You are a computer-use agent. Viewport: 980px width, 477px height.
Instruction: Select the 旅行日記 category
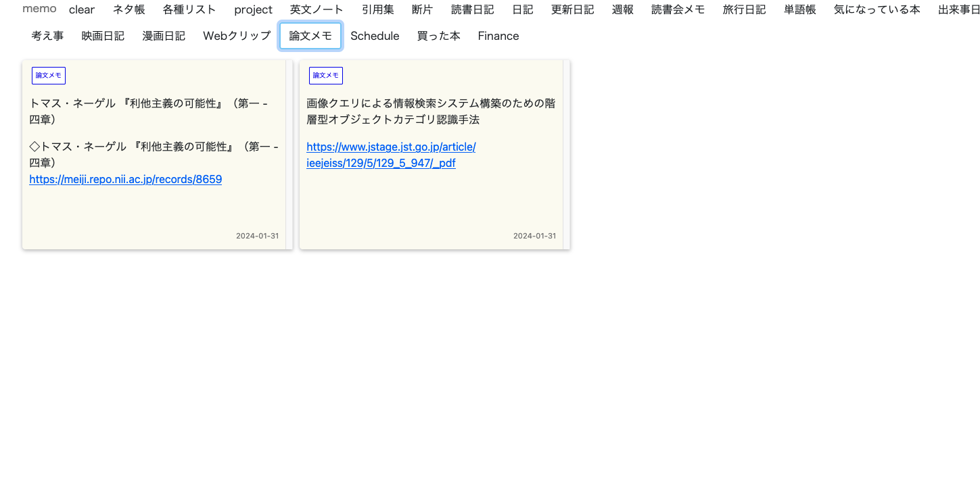pyautogui.click(x=743, y=9)
